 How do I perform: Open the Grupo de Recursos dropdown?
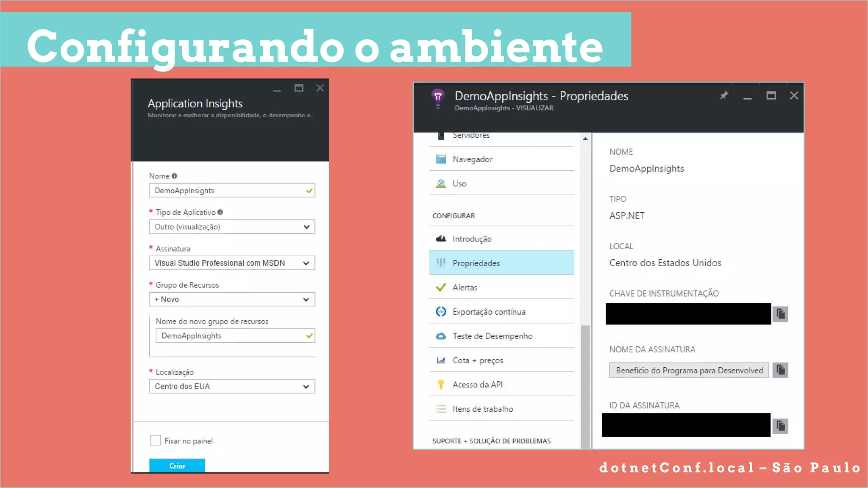pos(232,299)
